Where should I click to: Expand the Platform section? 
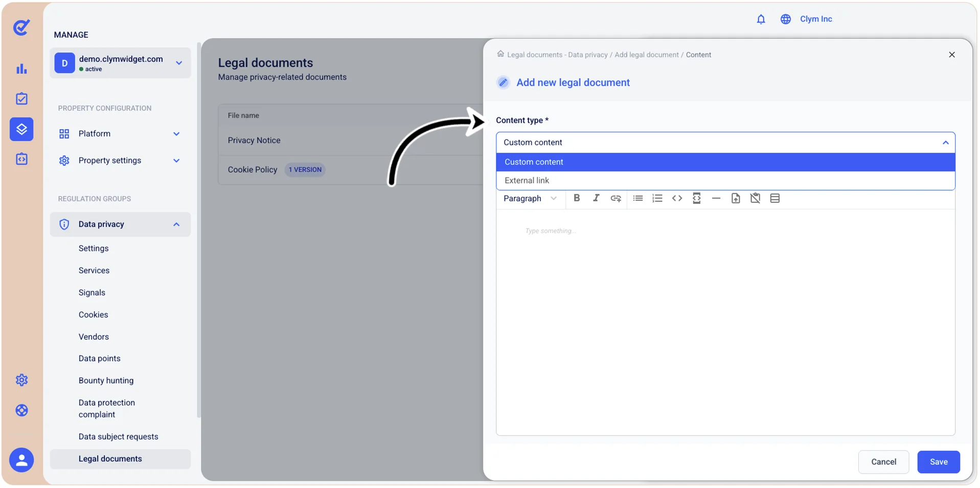(120, 134)
